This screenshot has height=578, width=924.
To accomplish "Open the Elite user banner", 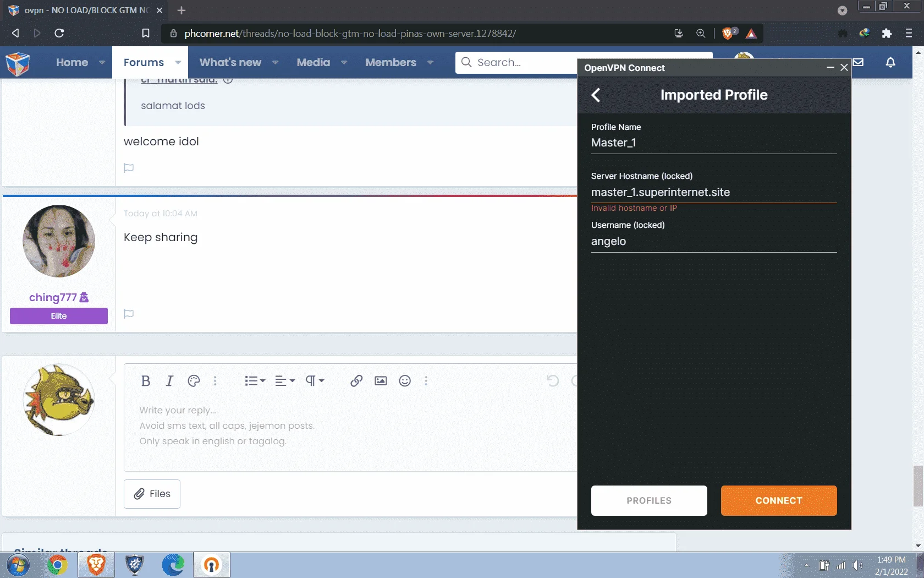I will click(x=59, y=316).
